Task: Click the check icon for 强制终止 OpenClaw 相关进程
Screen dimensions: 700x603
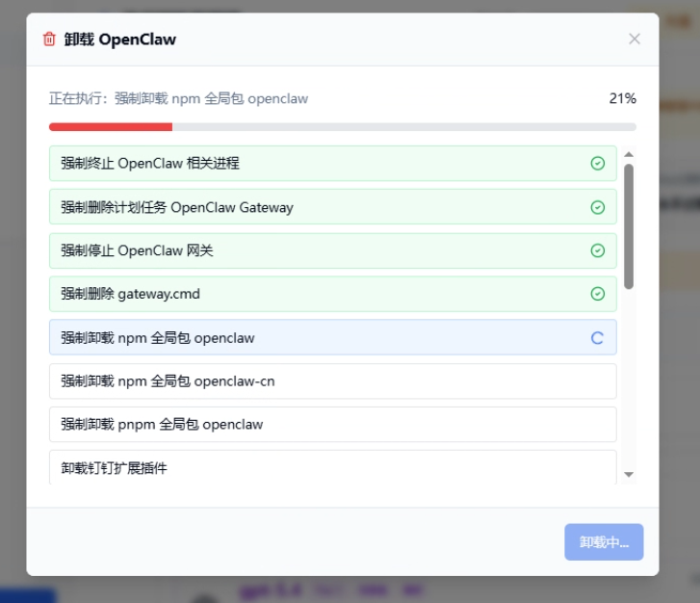Action: pyautogui.click(x=598, y=164)
